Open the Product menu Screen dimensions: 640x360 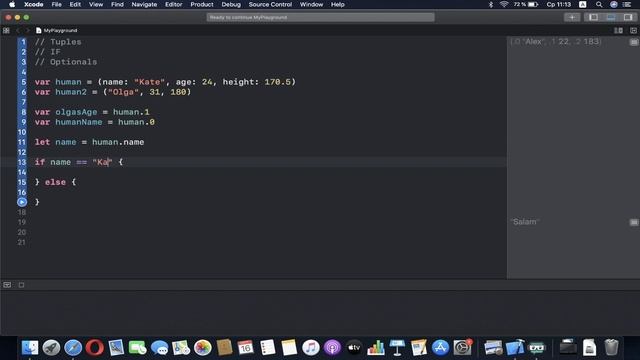coord(202,4)
